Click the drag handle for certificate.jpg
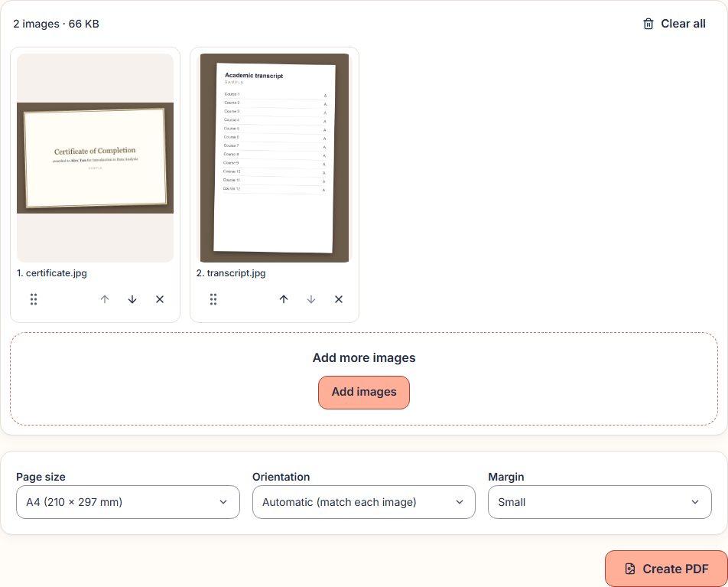 pos(34,299)
